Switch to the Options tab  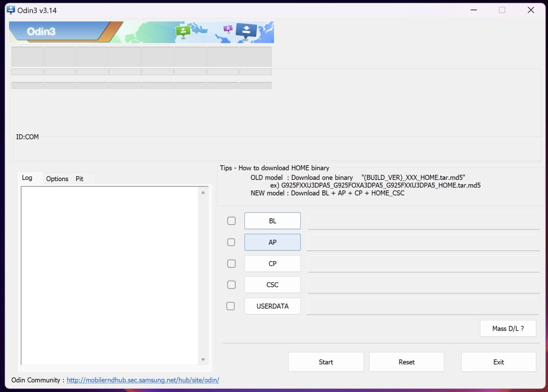coord(57,179)
